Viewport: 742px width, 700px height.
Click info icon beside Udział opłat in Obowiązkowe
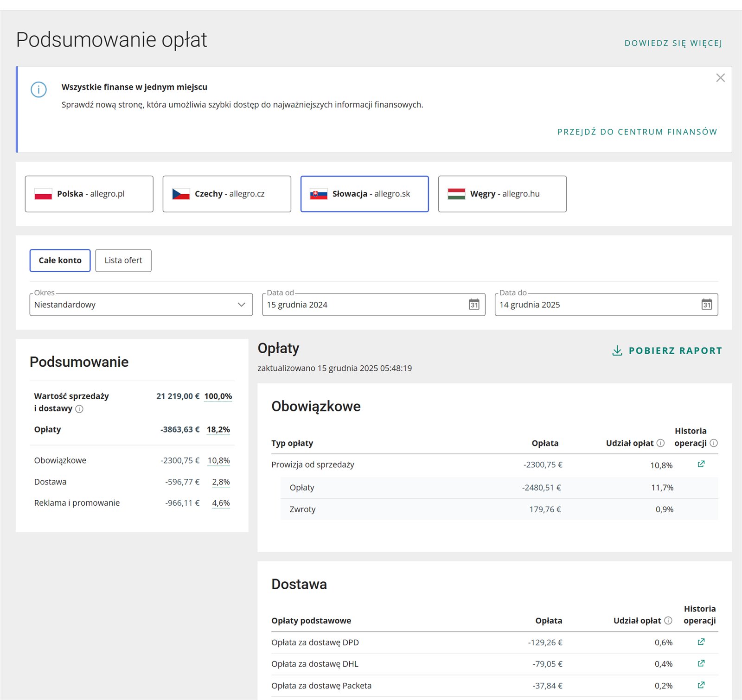(x=660, y=443)
